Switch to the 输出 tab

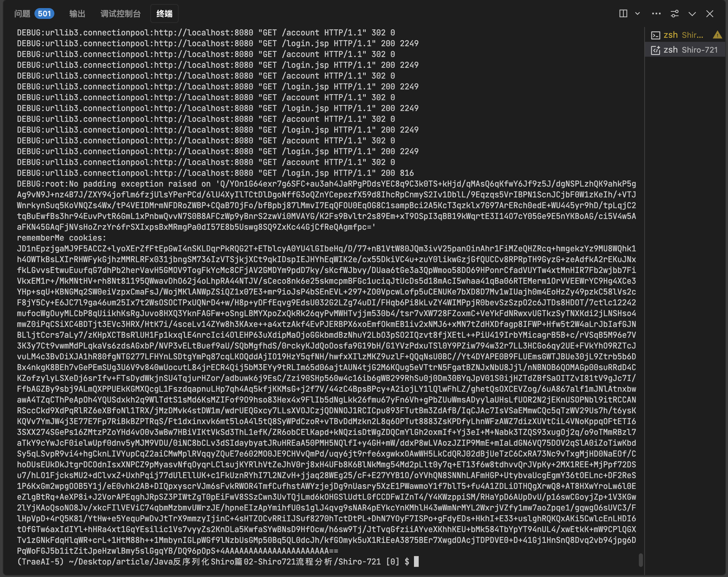tap(77, 13)
